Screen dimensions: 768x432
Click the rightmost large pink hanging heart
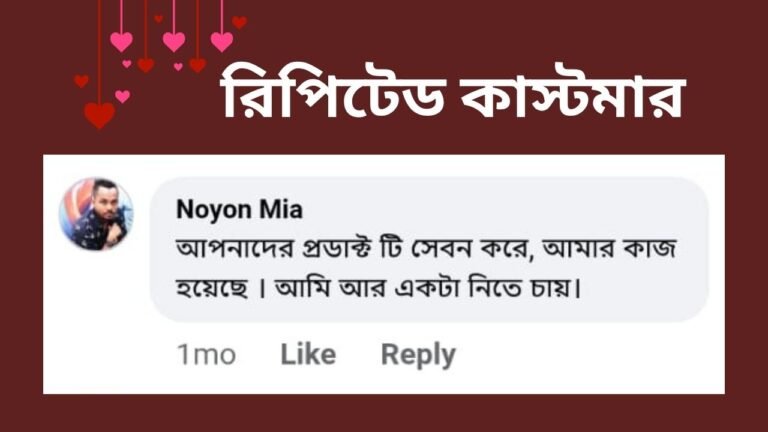(222, 41)
